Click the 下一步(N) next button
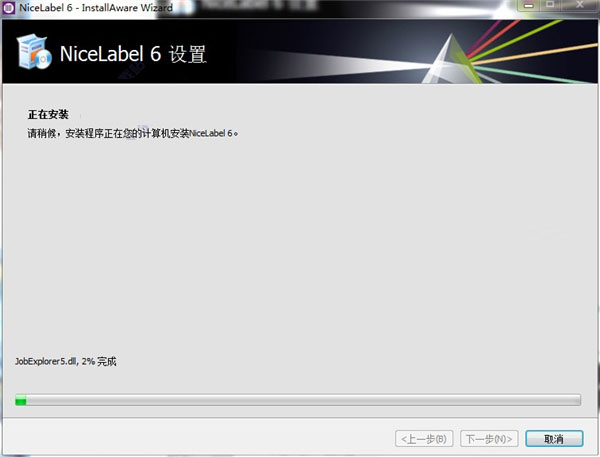Viewport: 600px width, 457px height. [x=489, y=439]
